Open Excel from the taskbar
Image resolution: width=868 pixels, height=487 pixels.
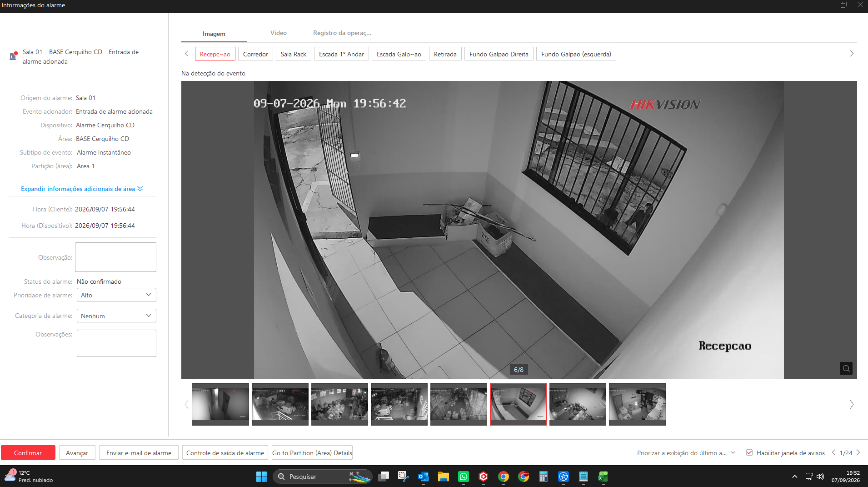pos(603,477)
